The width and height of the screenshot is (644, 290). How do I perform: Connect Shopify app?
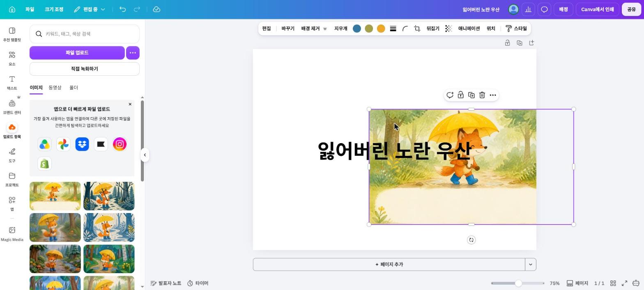pos(44,163)
